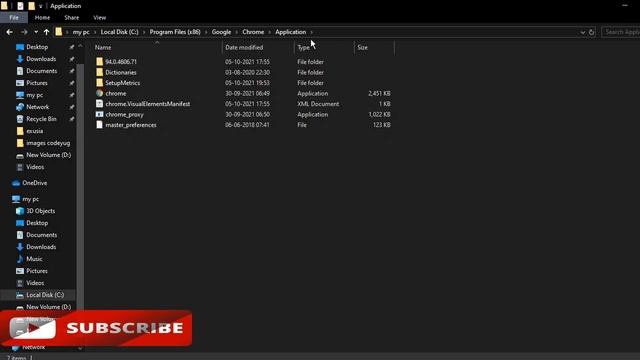640x360 pixels.
Task: Open the exusia folder in sidebar
Action: 34,131
